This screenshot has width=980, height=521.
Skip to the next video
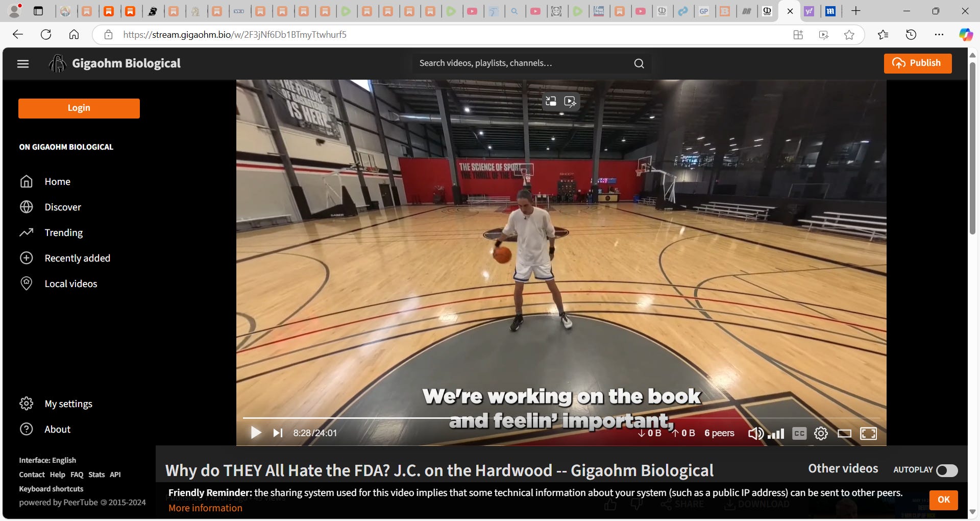278,433
